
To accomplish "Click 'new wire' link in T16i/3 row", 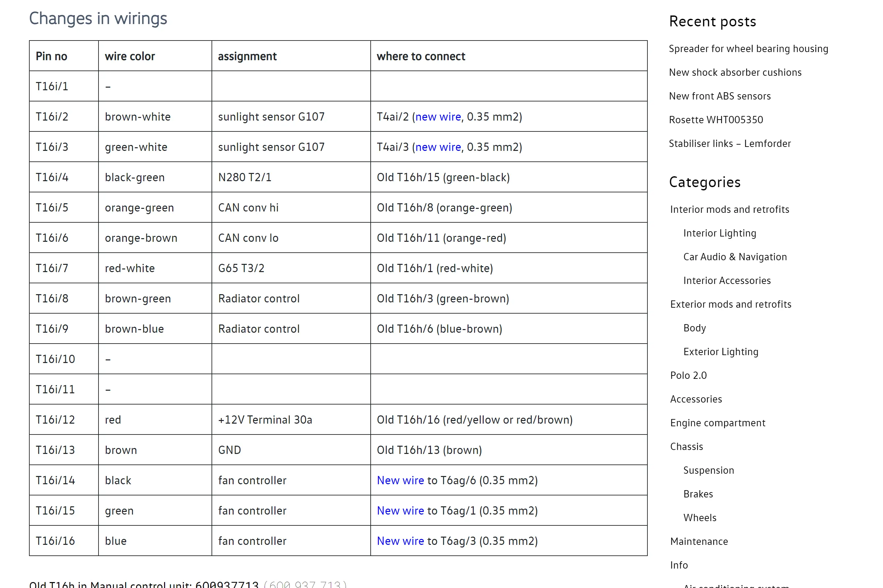I will (x=438, y=147).
